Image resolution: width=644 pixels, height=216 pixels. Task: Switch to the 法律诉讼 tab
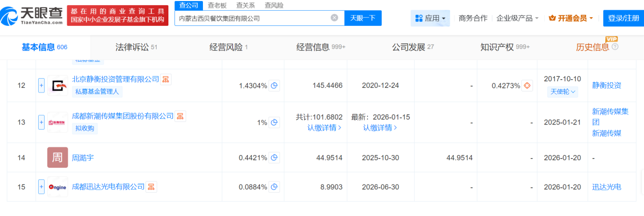[136, 47]
